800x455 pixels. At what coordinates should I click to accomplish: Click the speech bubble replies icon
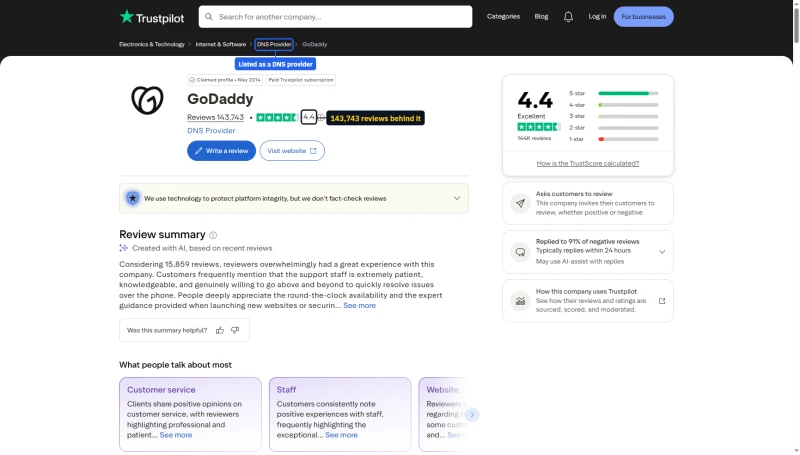(x=520, y=252)
